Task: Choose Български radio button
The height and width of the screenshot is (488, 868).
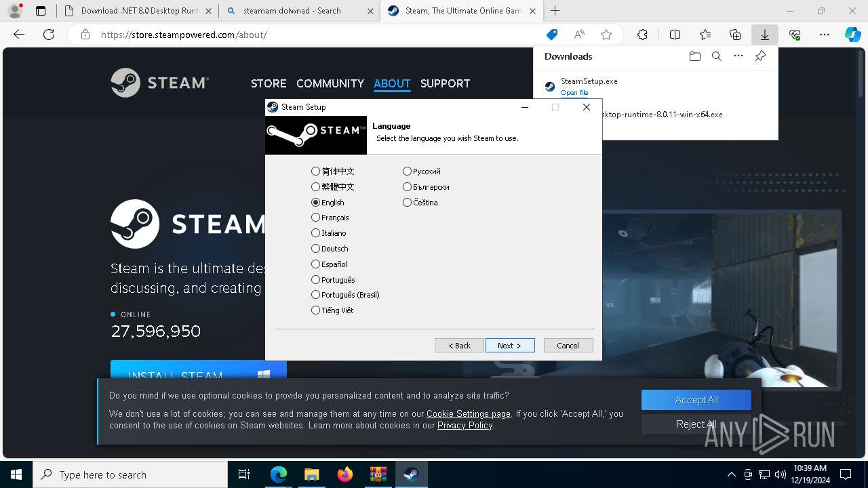Action: pos(426,187)
